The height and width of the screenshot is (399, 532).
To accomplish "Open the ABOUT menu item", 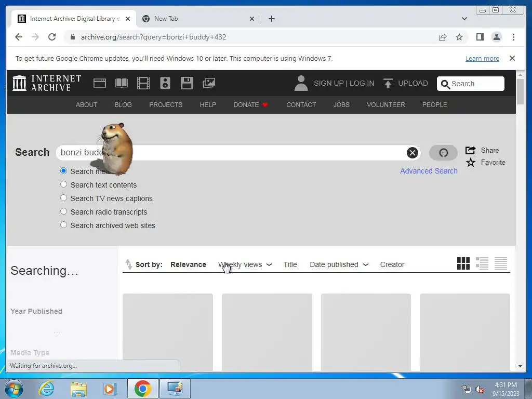I will pos(87,105).
